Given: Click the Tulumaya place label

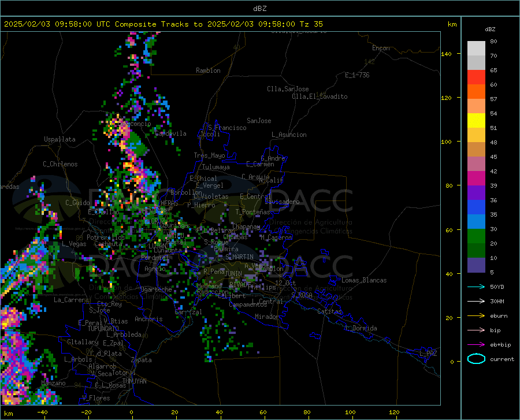Looking at the screenshot, I should tap(216, 167).
